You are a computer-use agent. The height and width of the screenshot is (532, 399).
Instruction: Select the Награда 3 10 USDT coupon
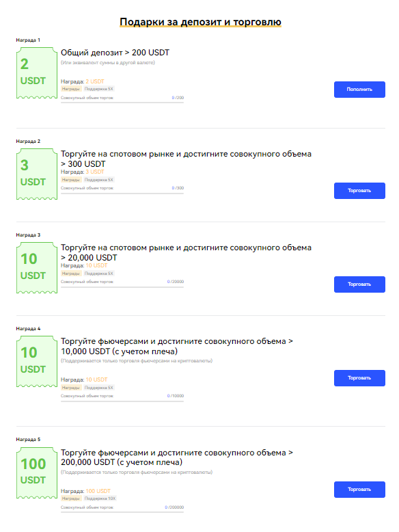tap(37, 267)
